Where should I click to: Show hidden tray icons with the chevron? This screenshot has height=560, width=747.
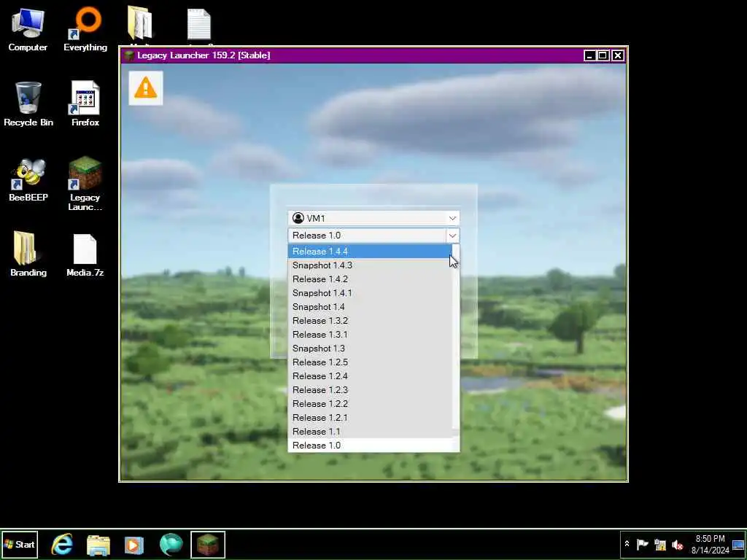[627, 544]
